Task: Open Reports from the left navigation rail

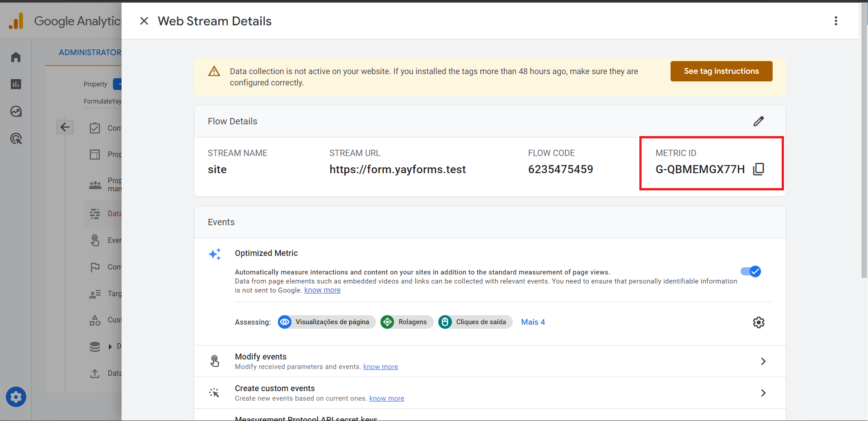Action: pos(16,84)
